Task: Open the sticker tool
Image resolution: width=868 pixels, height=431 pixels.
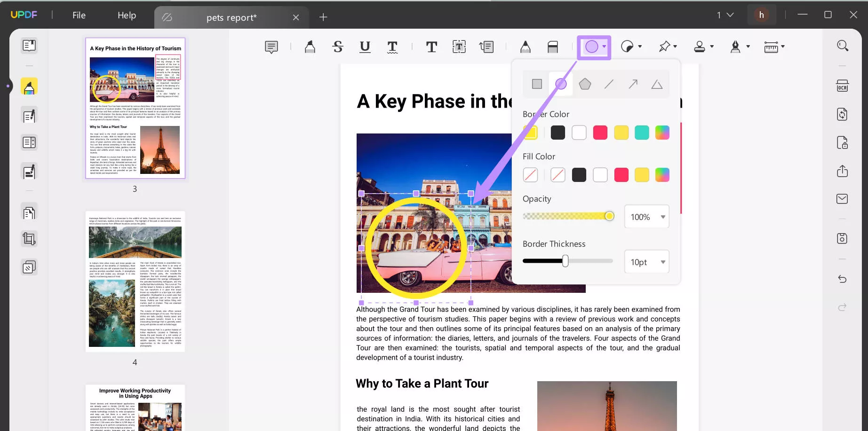Action: click(x=627, y=46)
